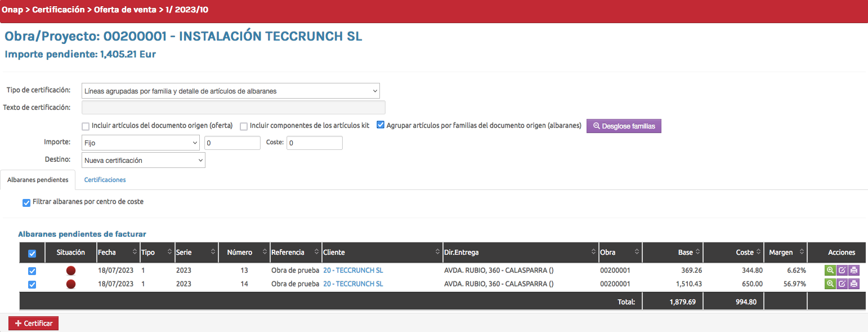Edit albarán number 14
The image size is (868, 332).
coord(842,284)
